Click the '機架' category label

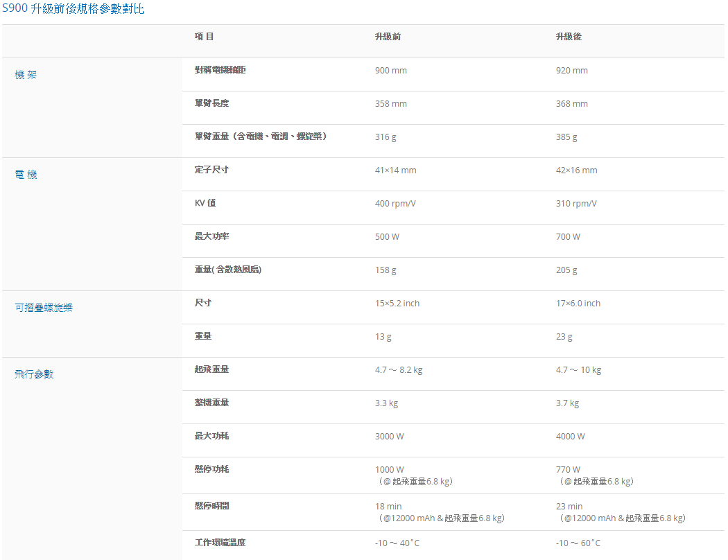26,75
